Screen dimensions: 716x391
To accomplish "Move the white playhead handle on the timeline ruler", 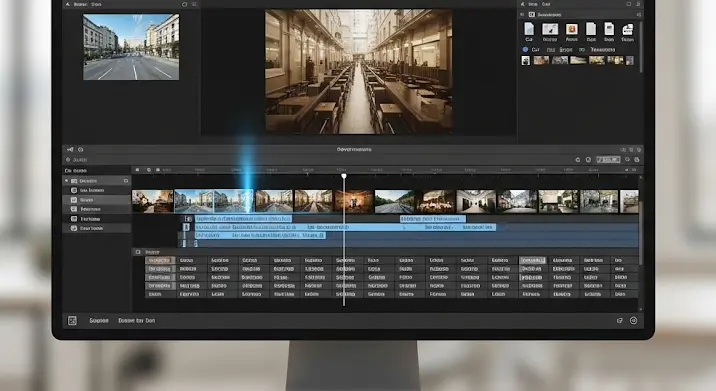I will (344, 176).
